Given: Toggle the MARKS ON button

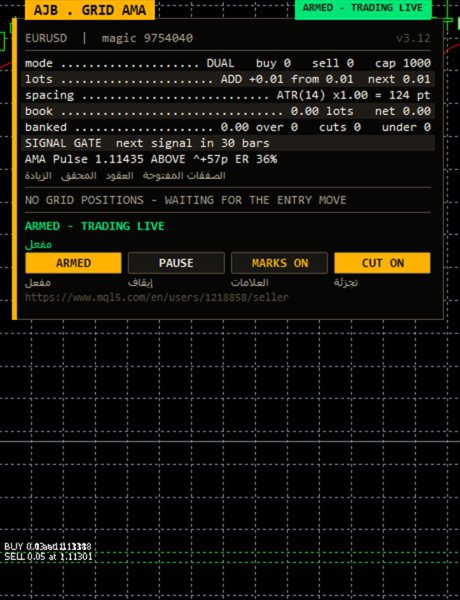Looking at the screenshot, I should pos(279,263).
